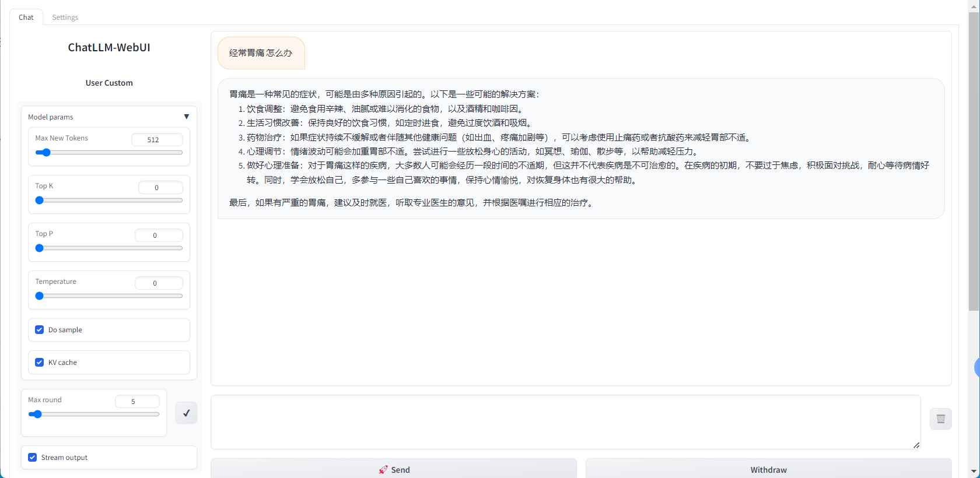This screenshot has height=478, width=980.
Task: Disable the Stream output checkbox
Action: (x=33, y=458)
